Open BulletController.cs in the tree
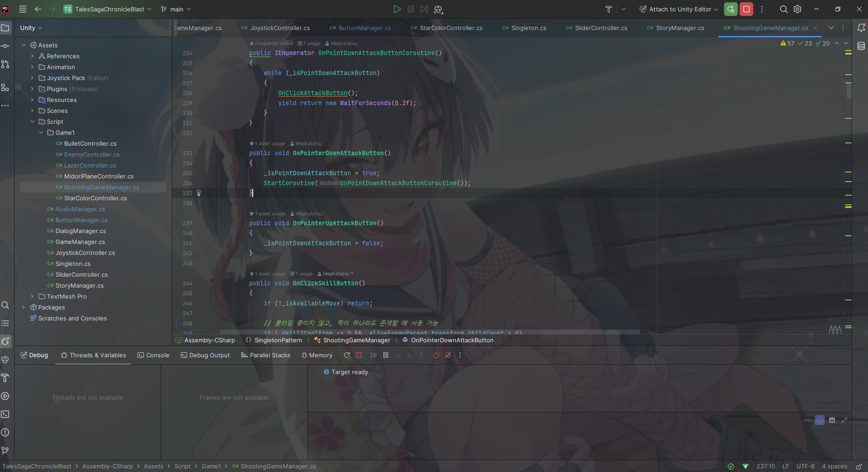Screen dimensions: 868x472 (x=90, y=143)
